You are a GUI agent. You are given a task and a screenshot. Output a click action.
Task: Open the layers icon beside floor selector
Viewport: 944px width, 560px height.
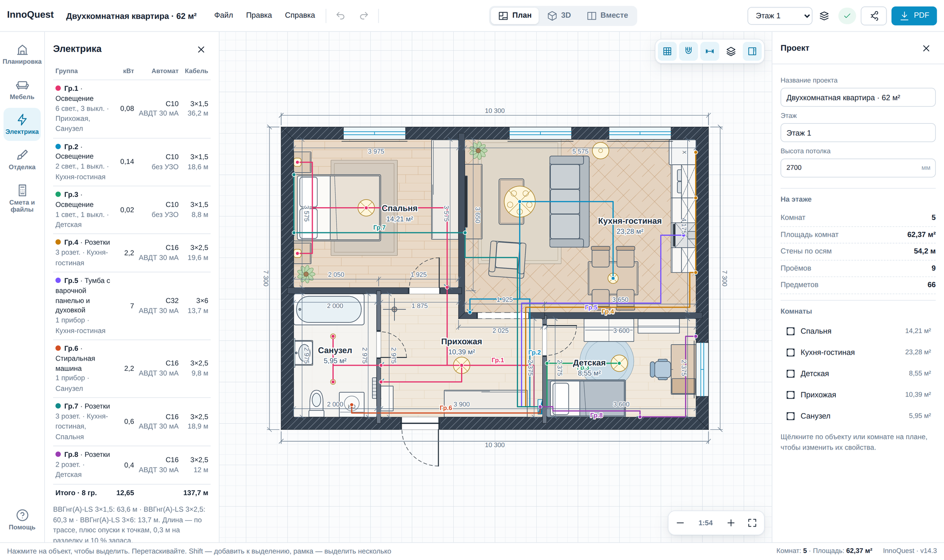pyautogui.click(x=825, y=16)
